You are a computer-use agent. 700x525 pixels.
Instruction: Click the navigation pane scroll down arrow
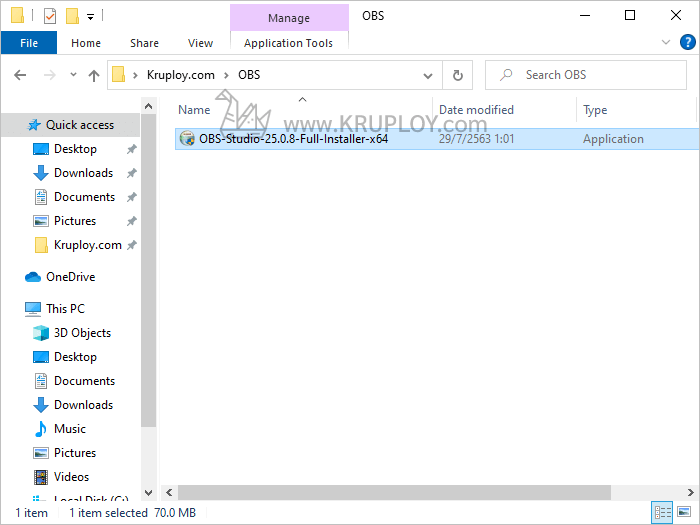pos(149,493)
